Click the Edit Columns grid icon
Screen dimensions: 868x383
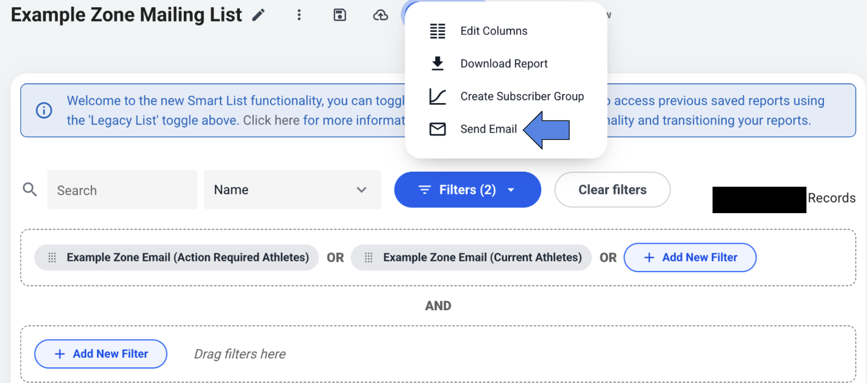point(438,31)
